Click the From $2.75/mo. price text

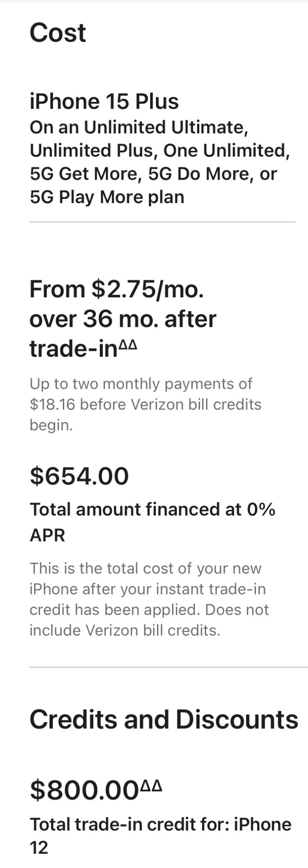(x=117, y=289)
